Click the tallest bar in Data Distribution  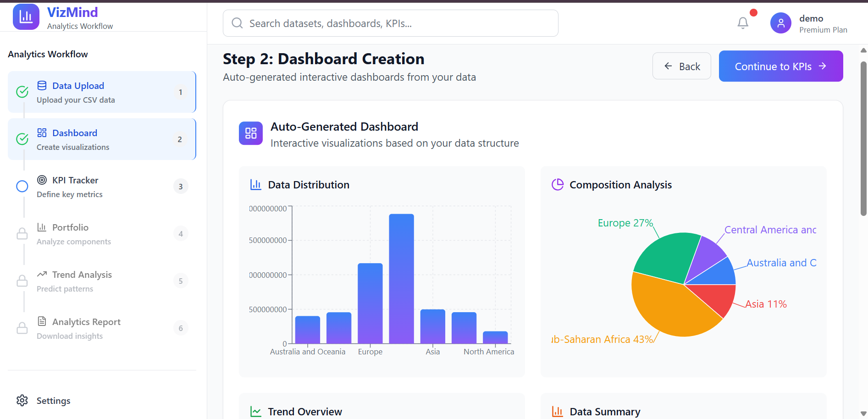(401, 279)
